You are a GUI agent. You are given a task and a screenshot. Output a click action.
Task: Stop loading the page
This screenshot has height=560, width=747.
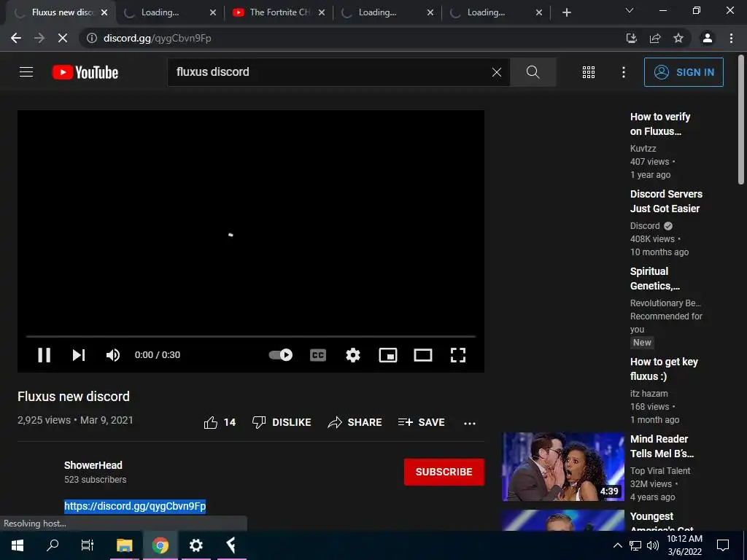[x=63, y=38]
